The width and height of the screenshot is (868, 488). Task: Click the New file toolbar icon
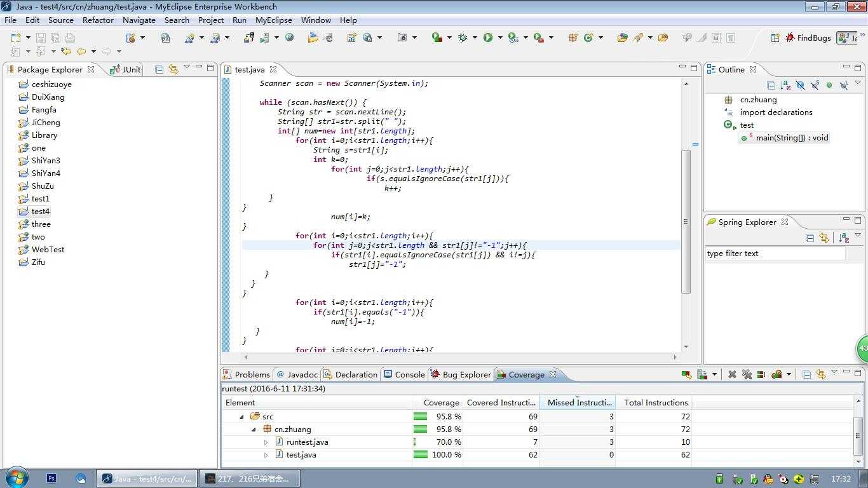[16, 37]
